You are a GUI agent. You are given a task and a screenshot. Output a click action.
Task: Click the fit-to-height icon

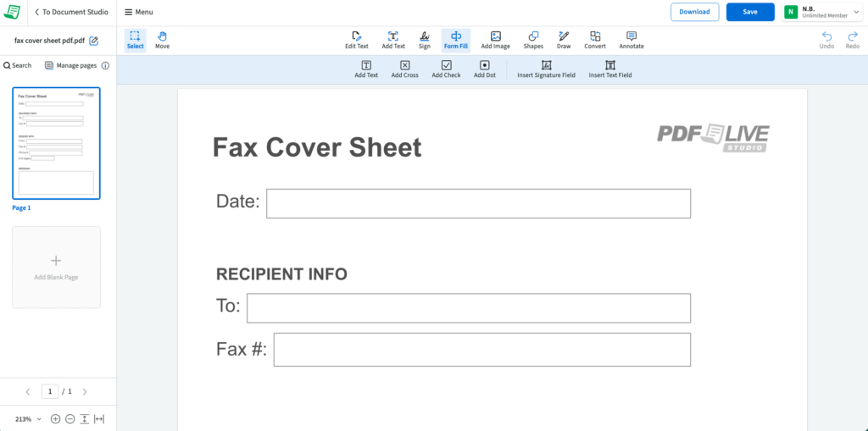85,419
